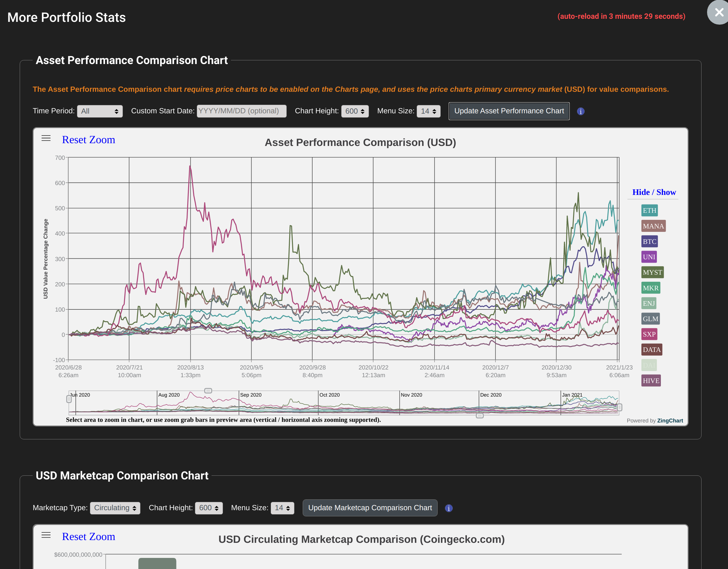
Task: Toggle SXP series in chart legend
Action: pyautogui.click(x=649, y=334)
